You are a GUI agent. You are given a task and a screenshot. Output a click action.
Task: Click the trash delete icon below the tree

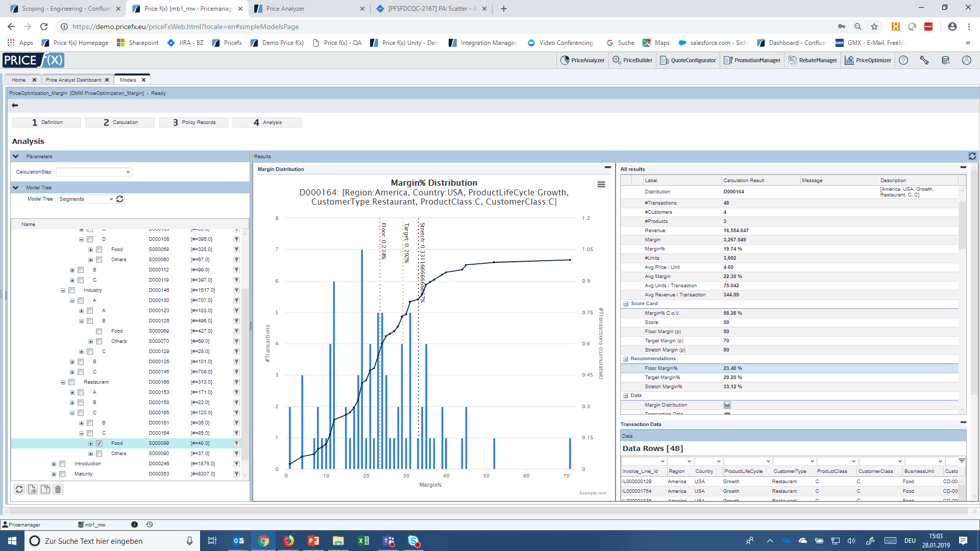[x=58, y=489]
